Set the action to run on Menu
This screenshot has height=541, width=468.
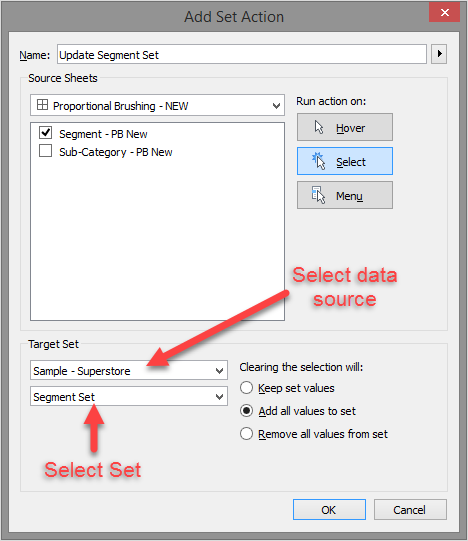coord(345,195)
